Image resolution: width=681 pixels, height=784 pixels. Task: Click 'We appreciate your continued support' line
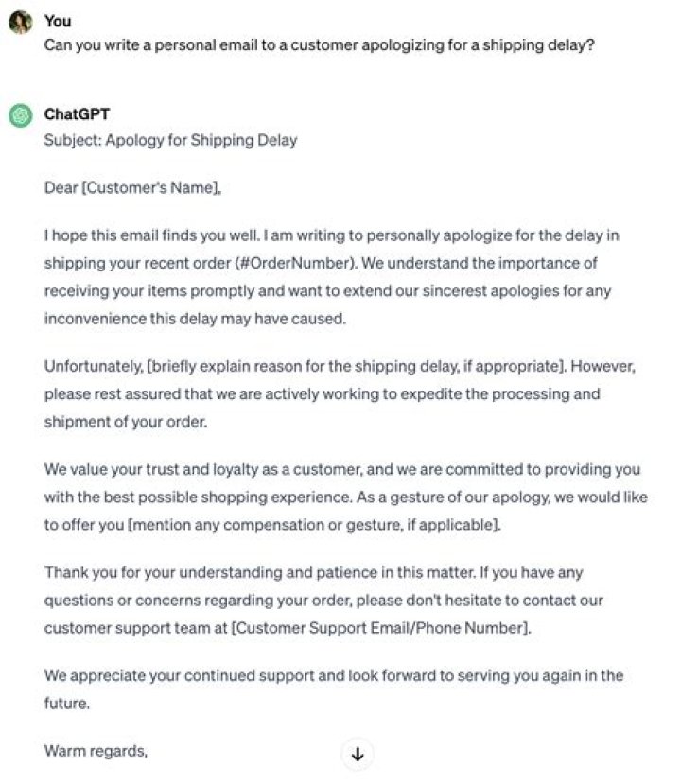tap(334, 676)
